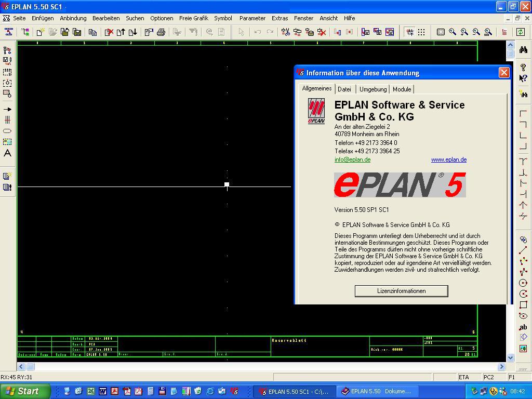Click the zoom in magnifier plus icon

tap(464, 32)
